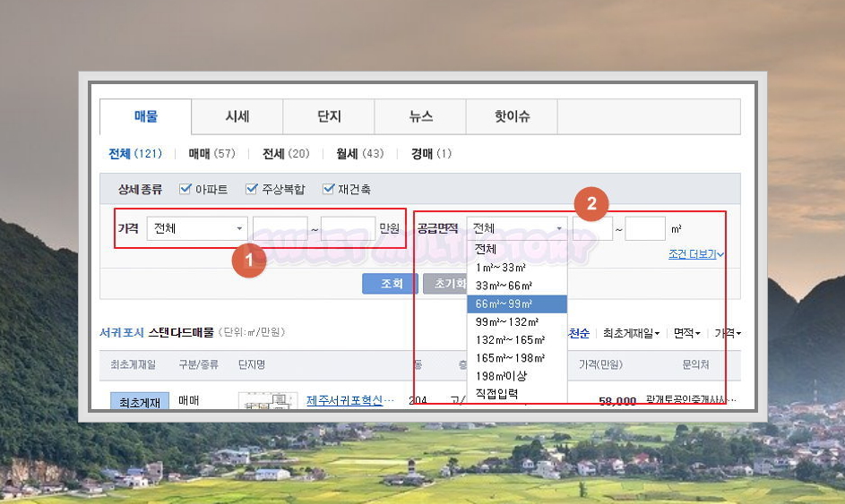Viewport: 845px width, 504px height.
Task: Open the 핫이슈 tab
Action: [x=512, y=116]
